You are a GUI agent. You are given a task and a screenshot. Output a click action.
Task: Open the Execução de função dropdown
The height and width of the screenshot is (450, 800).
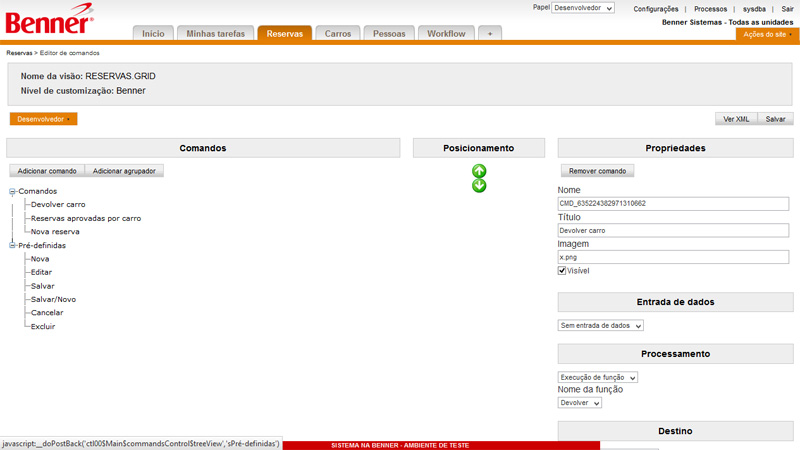[x=597, y=377]
